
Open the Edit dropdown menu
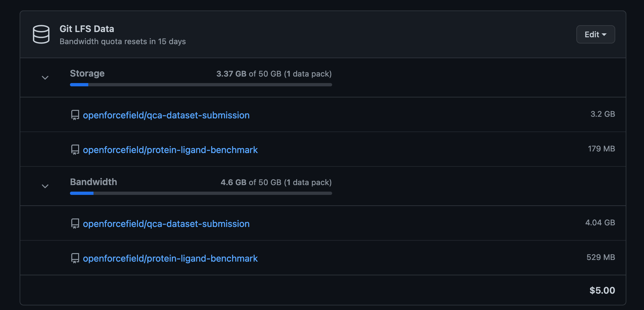click(x=595, y=34)
